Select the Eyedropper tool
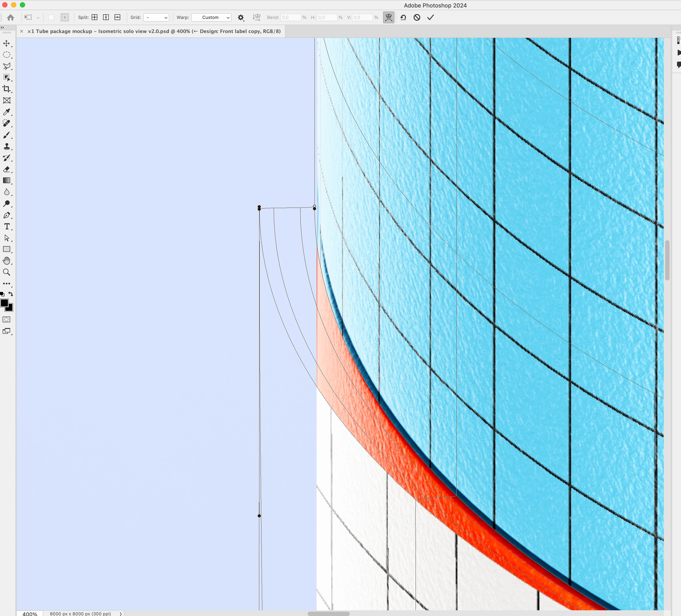The image size is (681, 616). click(6, 112)
